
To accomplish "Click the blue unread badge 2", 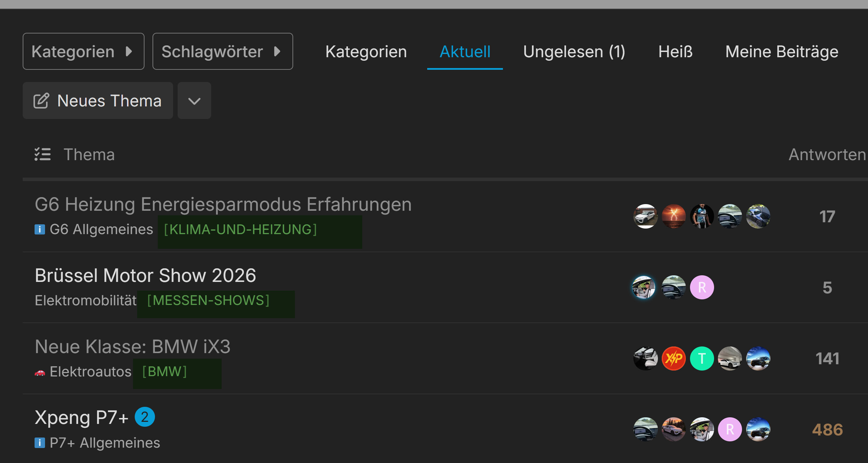I will (x=144, y=417).
